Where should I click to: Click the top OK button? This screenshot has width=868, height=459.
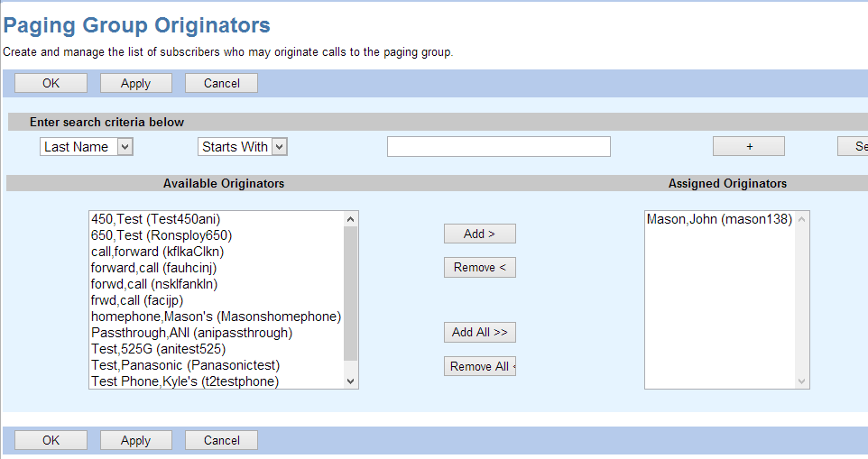pyautogui.click(x=51, y=83)
